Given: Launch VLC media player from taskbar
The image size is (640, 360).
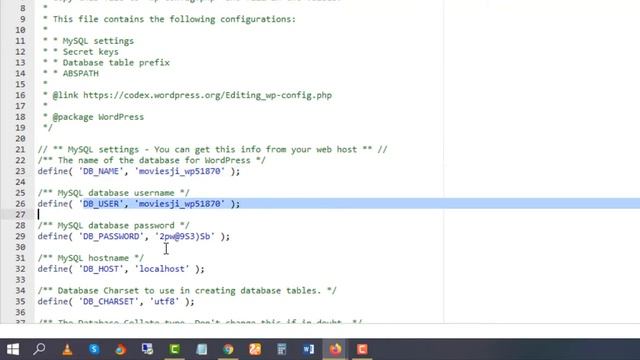Looking at the screenshot, I should [x=67, y=349].
